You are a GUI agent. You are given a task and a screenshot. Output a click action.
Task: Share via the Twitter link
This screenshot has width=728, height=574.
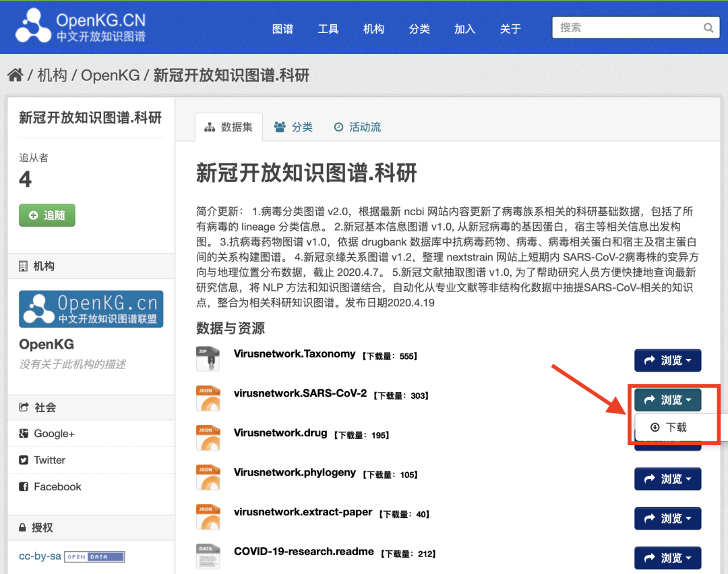tap(49, 460)
